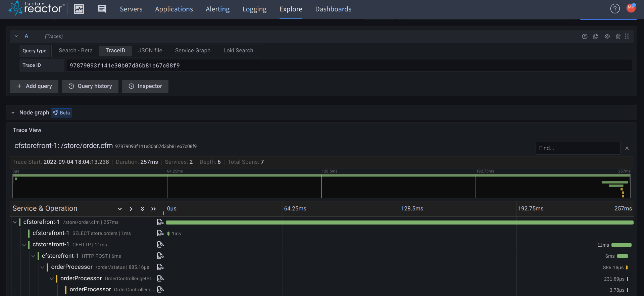This screenshot has height=296, width=644.
Task: Go to the Logging menu item
Action: pos(254,9)
